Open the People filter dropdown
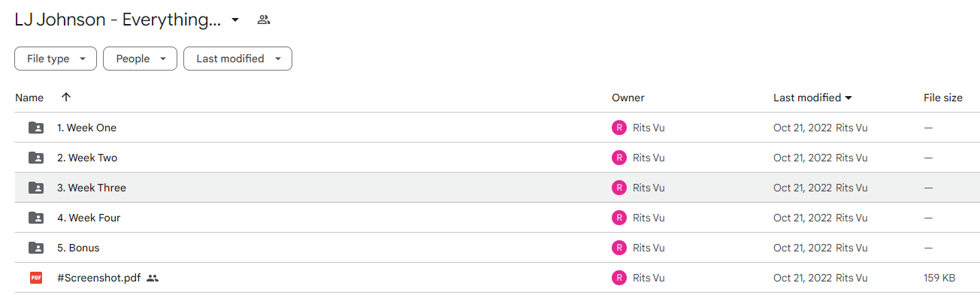This screenshot has width=980, height=307. 140,59
